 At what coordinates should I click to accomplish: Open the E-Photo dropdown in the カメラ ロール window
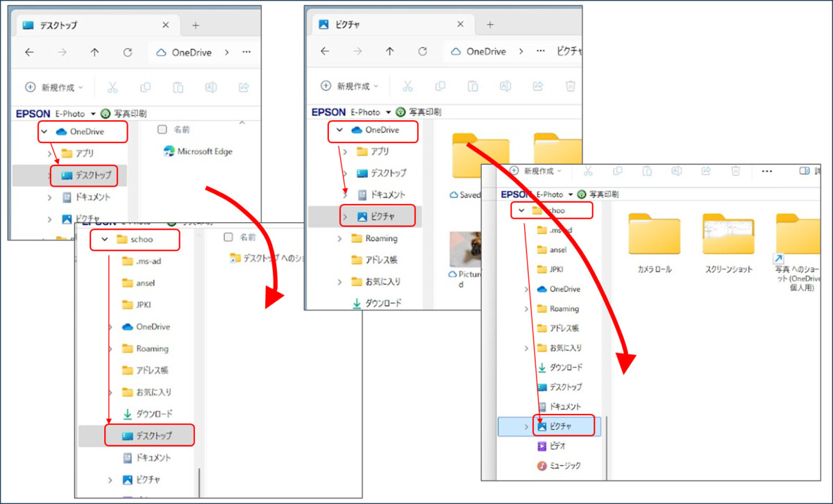click(x=571, y=194)
